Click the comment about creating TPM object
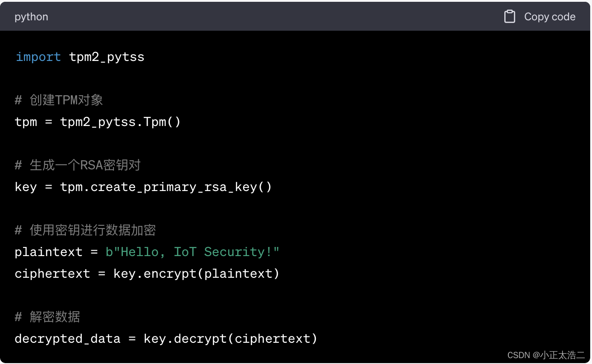 pyautogui.click(x=59, y=100)
